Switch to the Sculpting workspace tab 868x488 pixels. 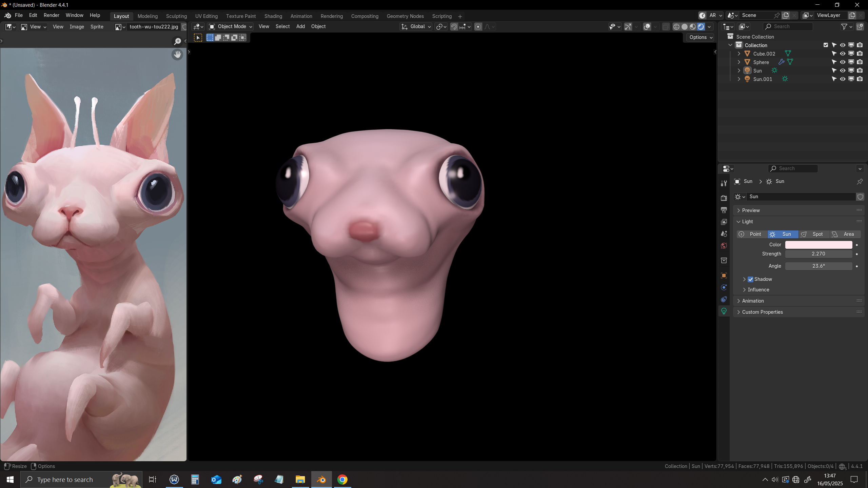176,16
